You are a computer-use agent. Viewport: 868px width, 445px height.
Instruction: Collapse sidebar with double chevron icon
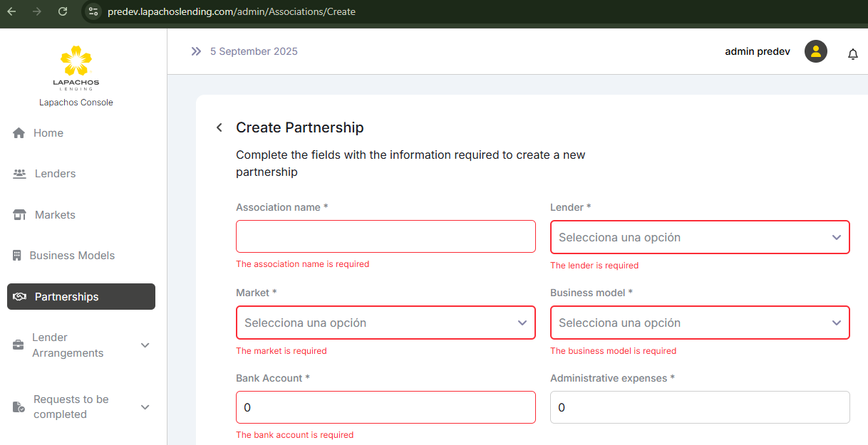(x=196, y=51)
